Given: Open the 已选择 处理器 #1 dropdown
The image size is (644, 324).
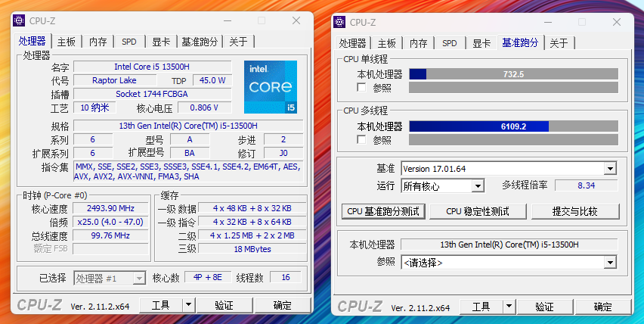Looking at the screenshot, I should pos(139,279).
